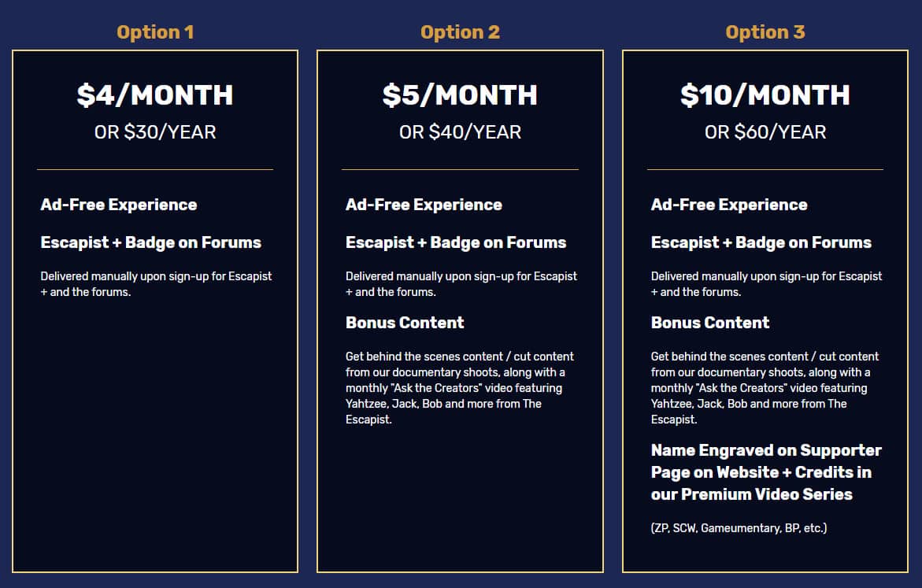Image resolution: width=922 pixels, height=588 pixels.
Task: Click the Option 2 heading
Action: (x=460, y=32)
